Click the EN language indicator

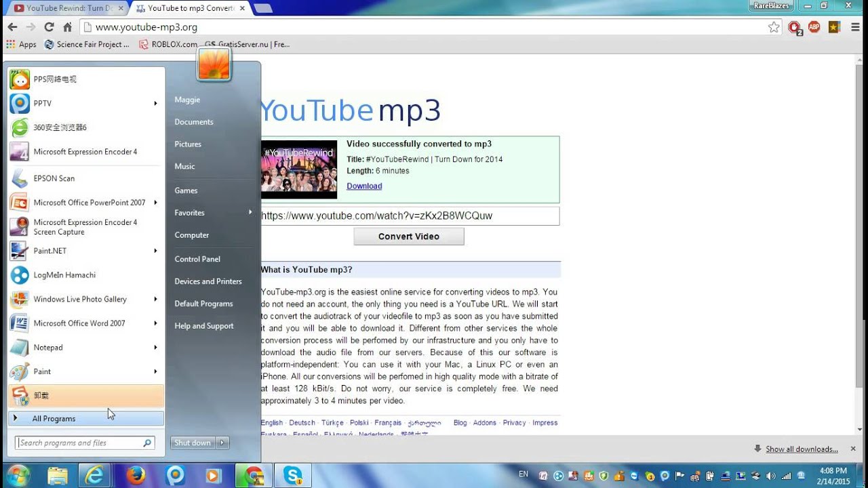[524, 474]
